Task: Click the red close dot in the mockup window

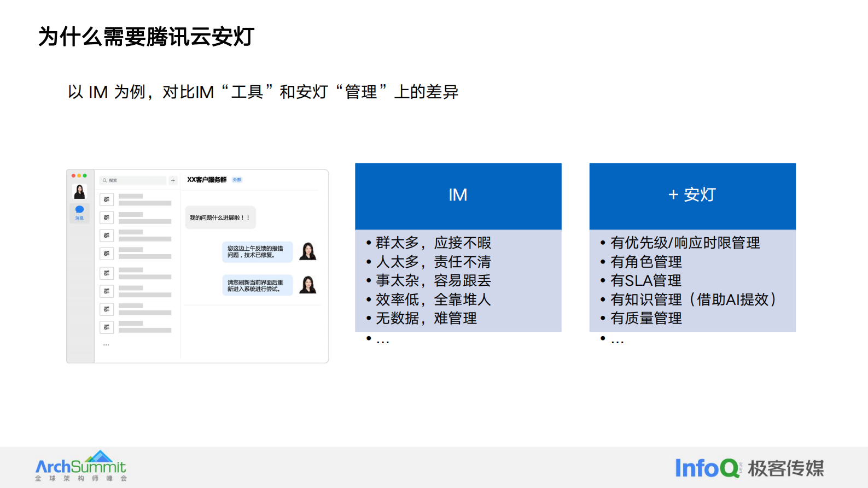Action: pos(73,175)
